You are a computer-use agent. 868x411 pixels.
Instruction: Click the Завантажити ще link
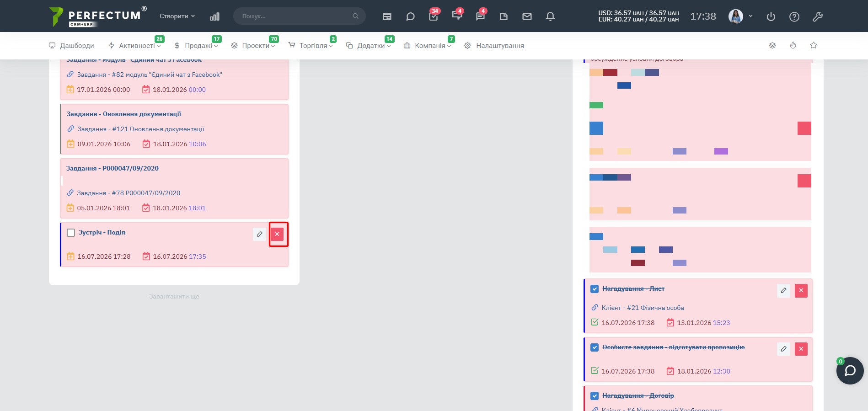[x=174, y=296]
